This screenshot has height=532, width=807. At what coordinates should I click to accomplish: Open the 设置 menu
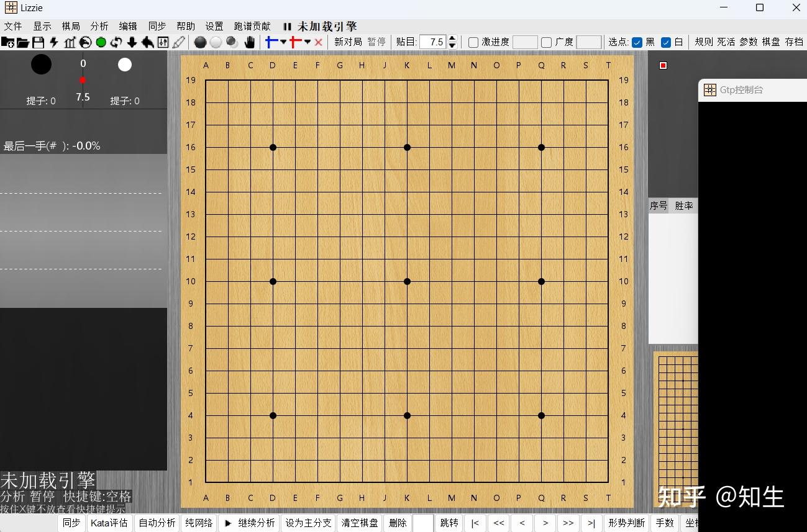click(214, 26)
